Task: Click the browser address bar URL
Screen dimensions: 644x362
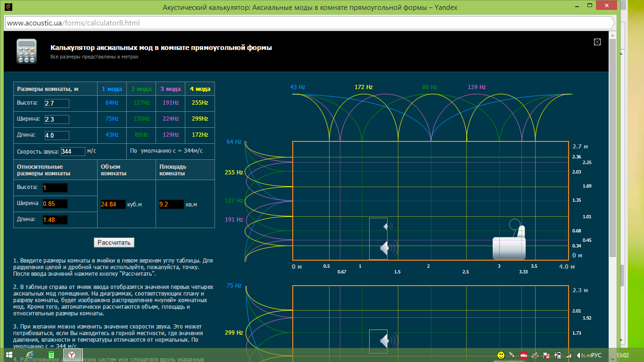Action: click(73, 23)
